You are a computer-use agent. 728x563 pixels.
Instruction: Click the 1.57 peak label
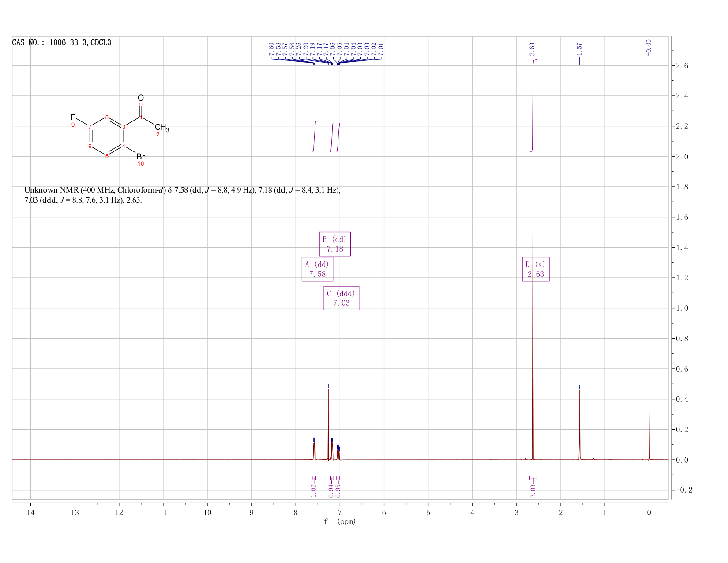(x=579, y=49)
